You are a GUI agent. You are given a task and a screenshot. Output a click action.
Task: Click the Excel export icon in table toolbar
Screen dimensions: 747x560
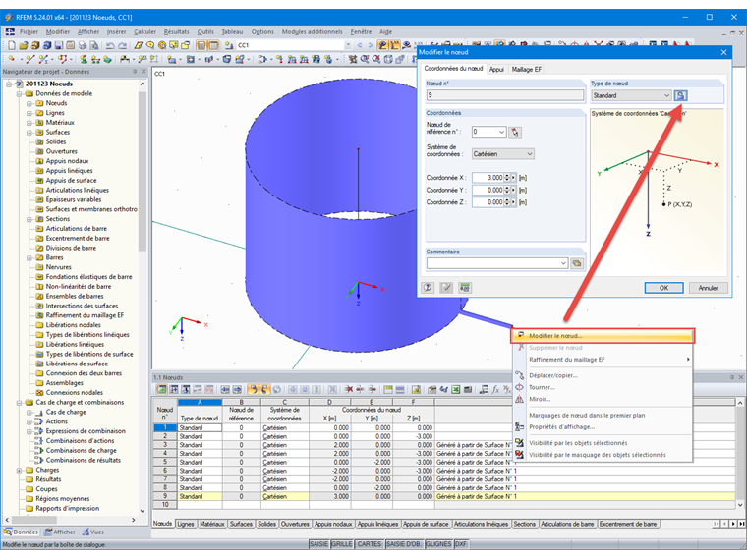(455, 389)
